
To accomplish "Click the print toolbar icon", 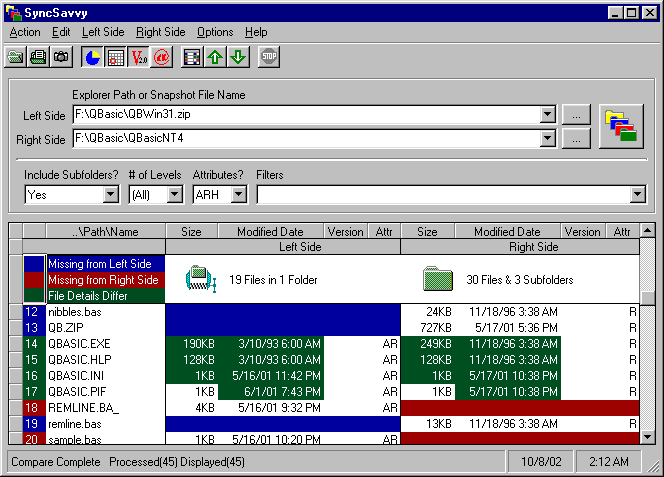I will coord(38,57).
